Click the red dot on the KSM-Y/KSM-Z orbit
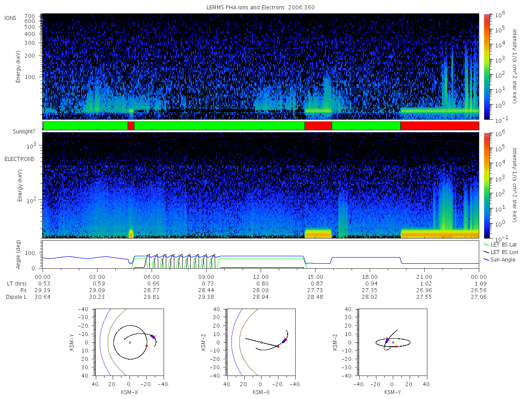Screen dimensions: 532x399 [397, 346]
